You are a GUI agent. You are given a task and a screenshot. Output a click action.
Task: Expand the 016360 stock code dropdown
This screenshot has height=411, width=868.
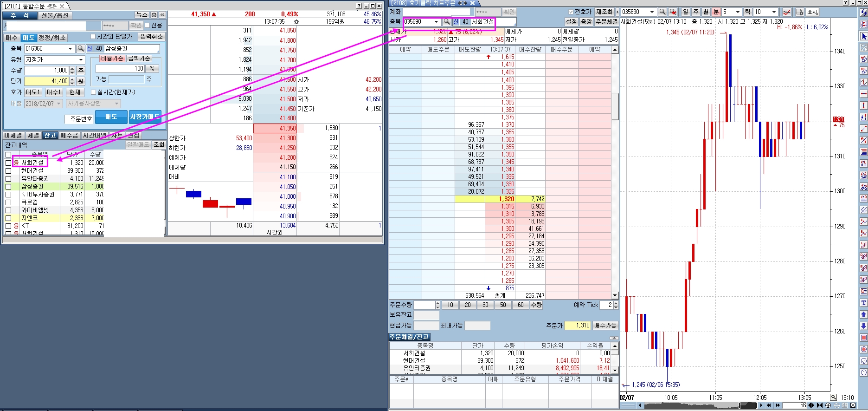70,49
